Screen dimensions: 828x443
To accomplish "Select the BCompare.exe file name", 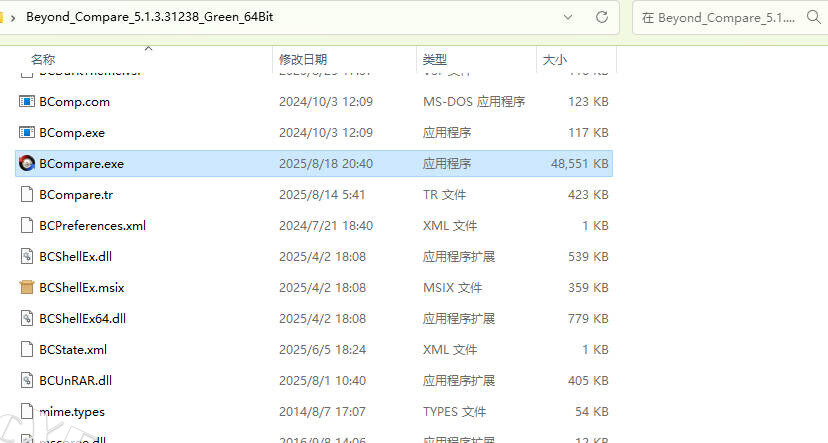I will tap(81, 164).
